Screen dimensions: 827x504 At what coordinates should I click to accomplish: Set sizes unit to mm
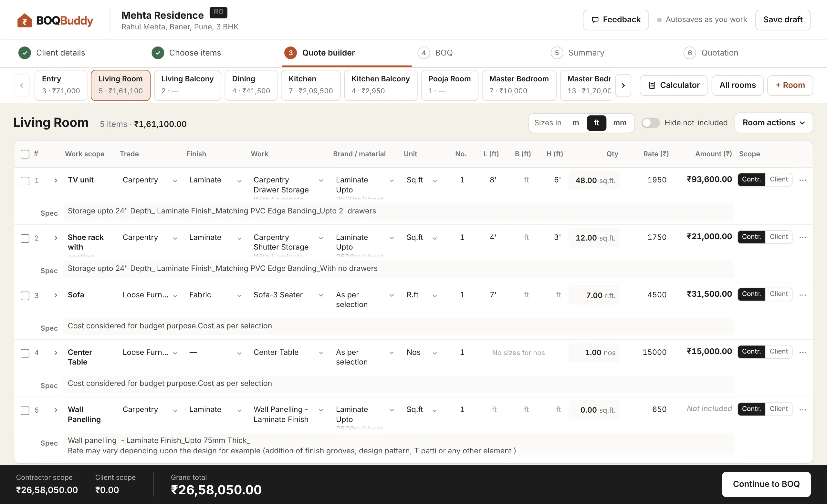pyautogui.click(x=619, y=123)
